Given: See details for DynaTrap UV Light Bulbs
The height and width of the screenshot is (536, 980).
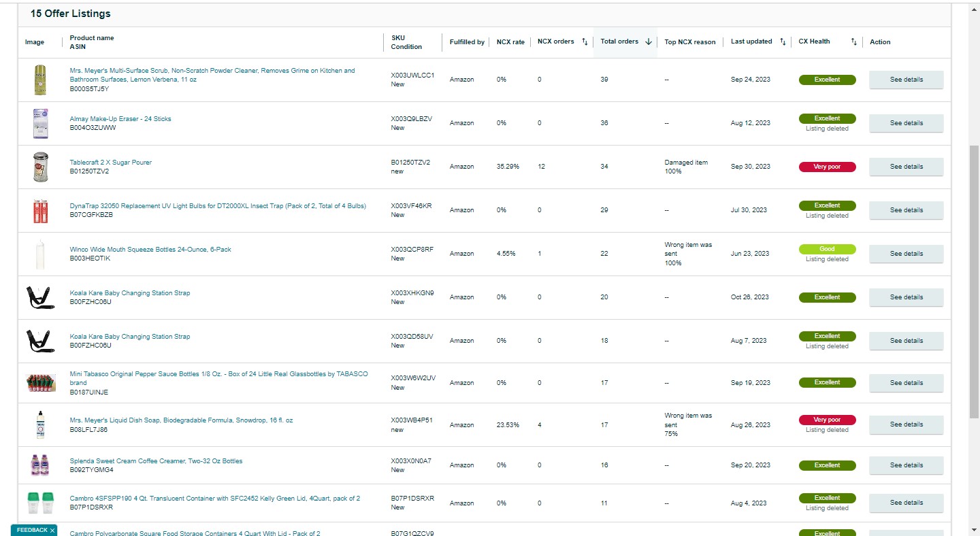Looking at the screenshot, I should 906,210.
